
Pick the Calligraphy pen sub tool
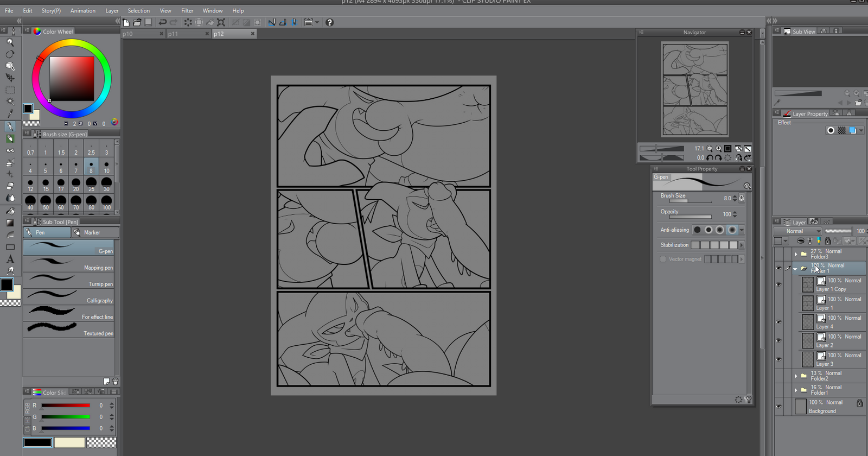[x=69, y=296]
